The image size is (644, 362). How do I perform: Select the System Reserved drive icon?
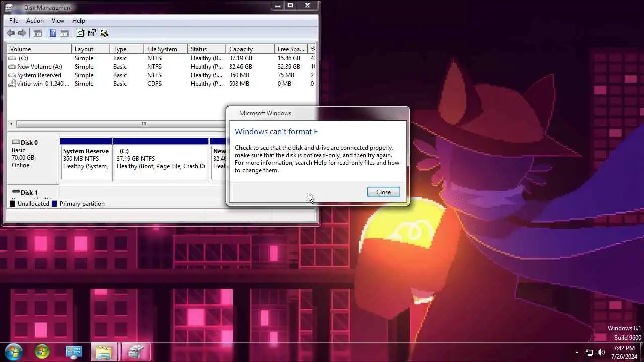click(x=13, y=75)
